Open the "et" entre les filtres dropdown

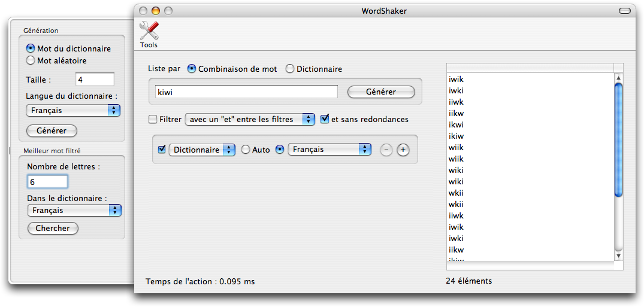pos(250,120)
